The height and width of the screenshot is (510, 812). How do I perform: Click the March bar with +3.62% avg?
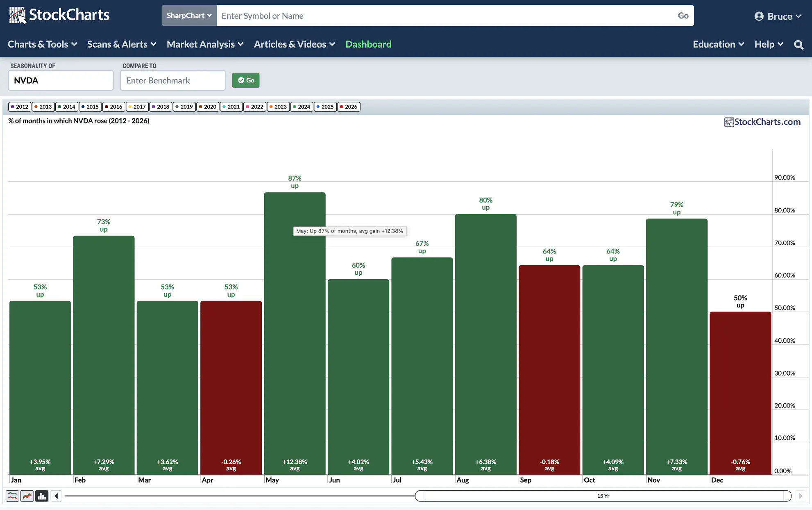[168, 388]
